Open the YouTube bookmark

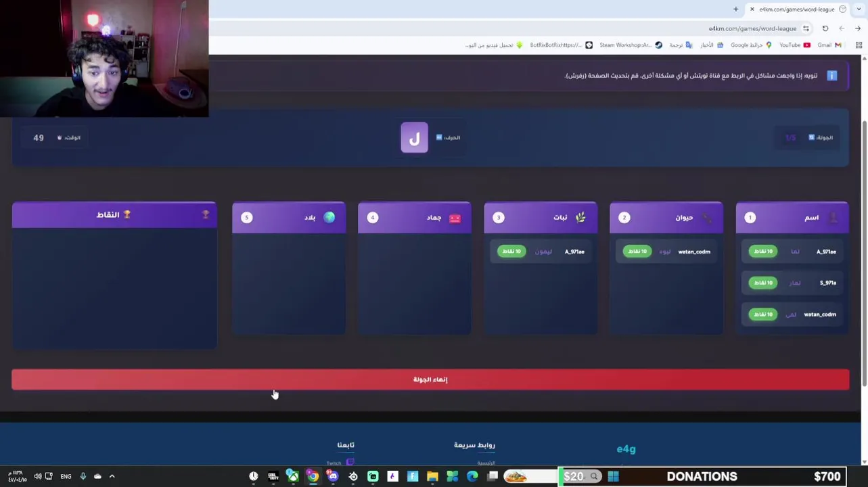794,45
